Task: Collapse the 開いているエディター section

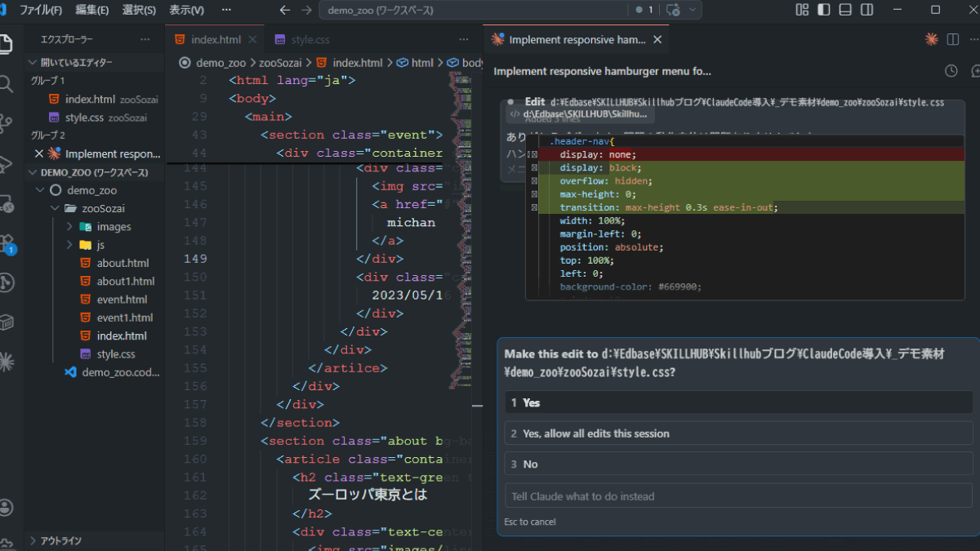Action: point(77,63)
